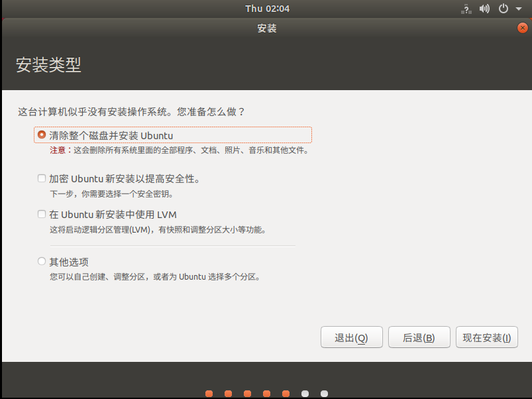Open the clock showing Thu 02:04
Viewport: 532px width, 399px height.
click(x=268, y=9)
